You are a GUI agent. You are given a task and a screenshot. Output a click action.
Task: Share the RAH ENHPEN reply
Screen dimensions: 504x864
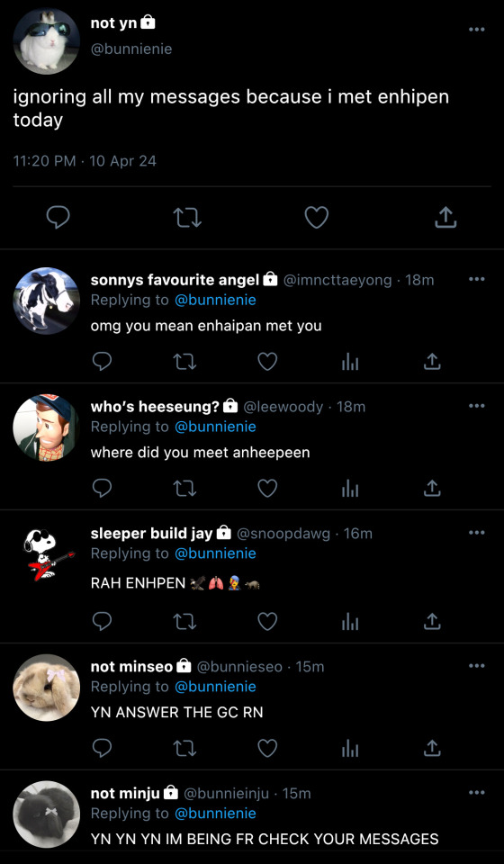(432, 622)
